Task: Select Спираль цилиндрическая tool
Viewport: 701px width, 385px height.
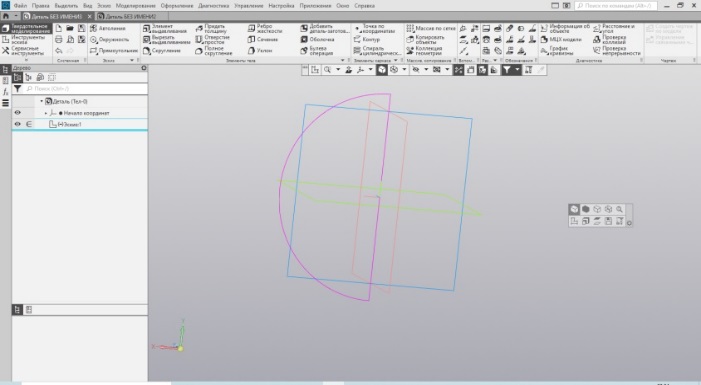Action: 377,51
